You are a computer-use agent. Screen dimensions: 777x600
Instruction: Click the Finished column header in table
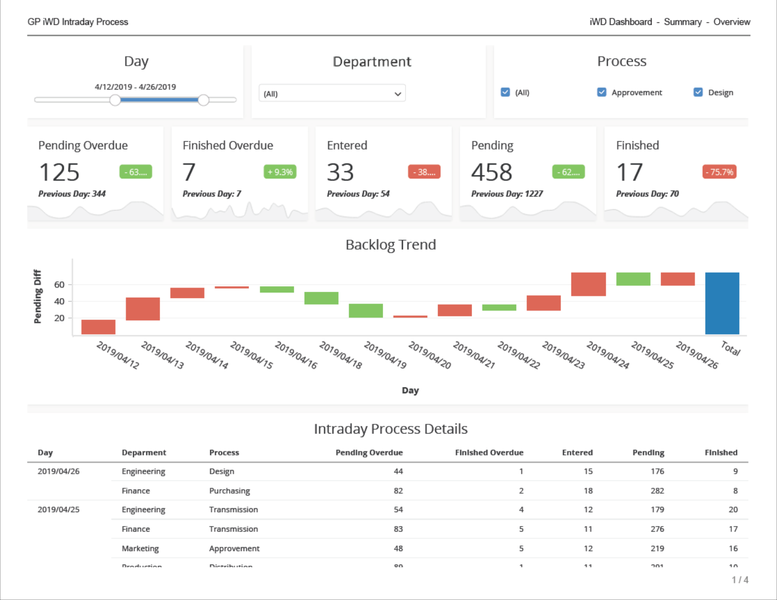point(721,453)
